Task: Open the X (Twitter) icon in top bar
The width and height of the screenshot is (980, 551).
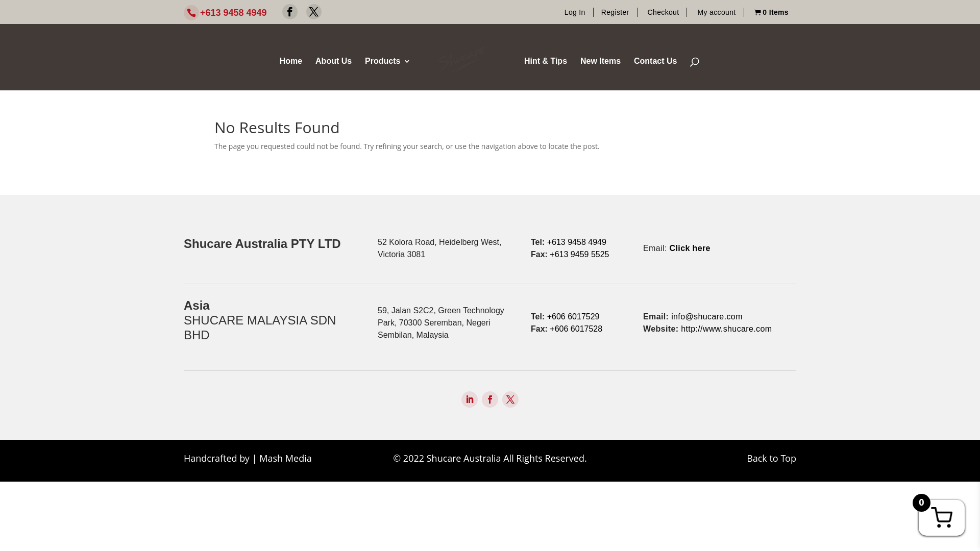Action: pyautogui.click(x=314, y=12)
